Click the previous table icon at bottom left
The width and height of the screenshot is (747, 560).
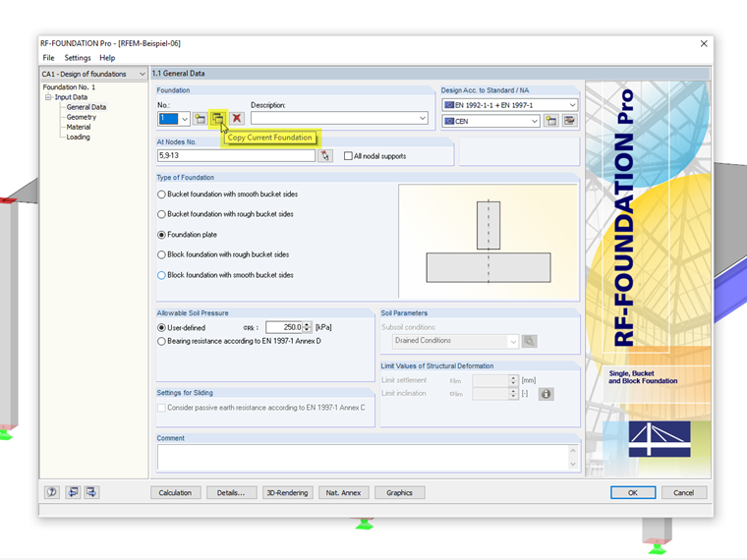(x=73, y=492)
